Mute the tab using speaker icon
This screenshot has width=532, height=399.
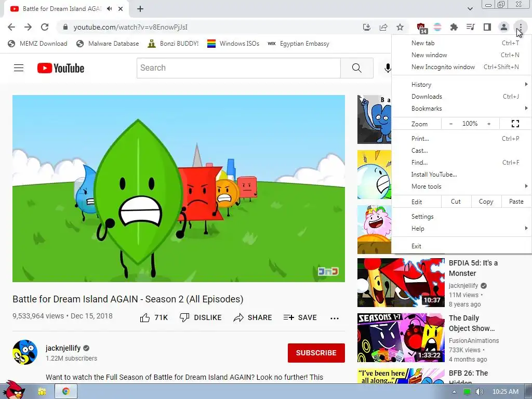[109, 9]
